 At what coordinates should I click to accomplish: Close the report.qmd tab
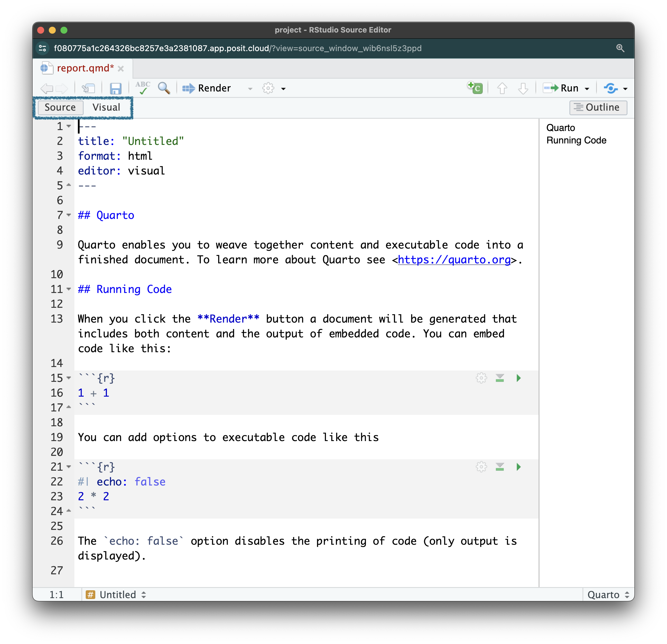tap(121, 69)
